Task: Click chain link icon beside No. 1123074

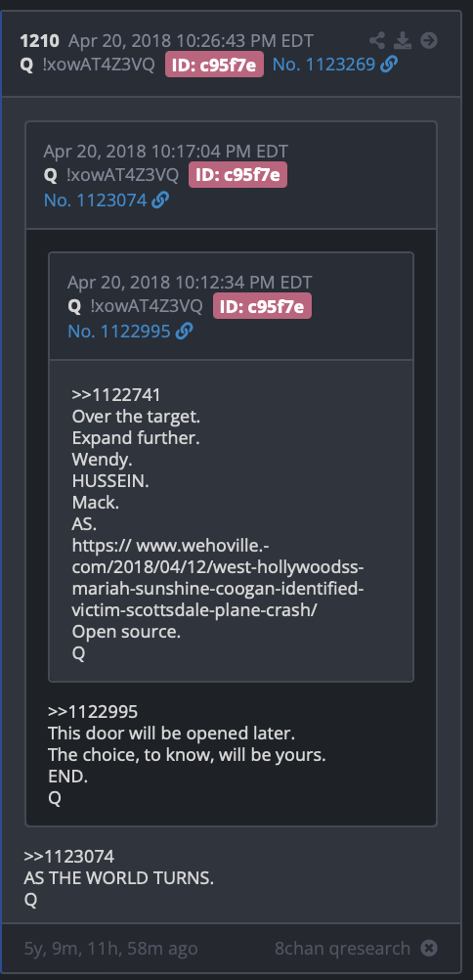Action: click(160, 200)
